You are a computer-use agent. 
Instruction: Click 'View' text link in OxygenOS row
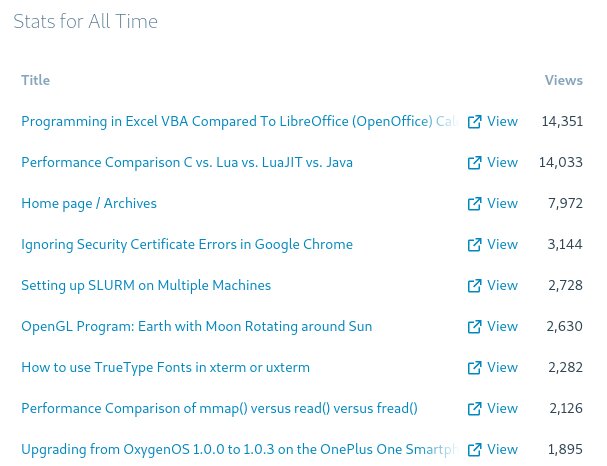tap(502, 450)
